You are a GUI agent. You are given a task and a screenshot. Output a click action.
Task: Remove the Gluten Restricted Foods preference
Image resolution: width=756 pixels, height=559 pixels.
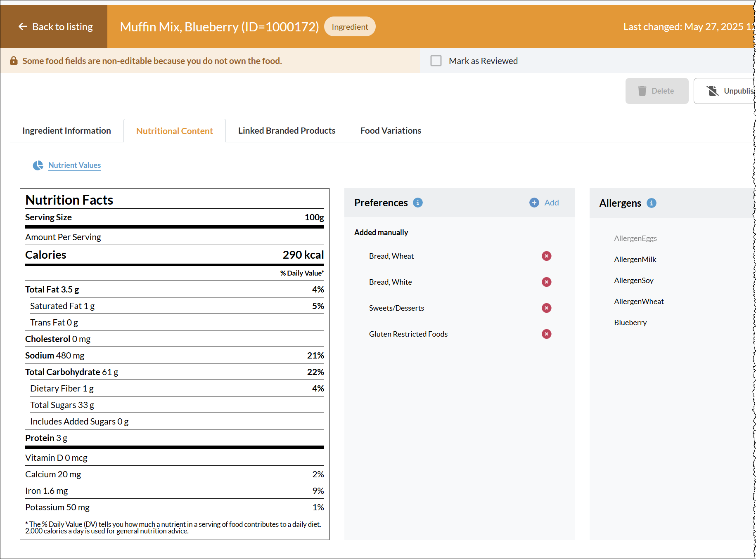546,334
